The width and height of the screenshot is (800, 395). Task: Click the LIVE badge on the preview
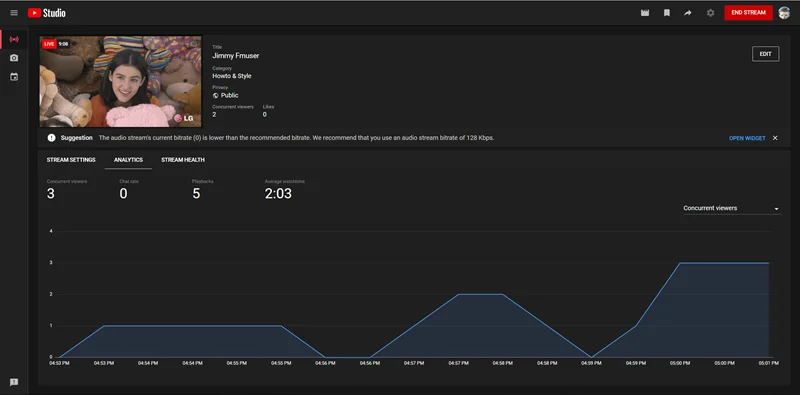48,44
